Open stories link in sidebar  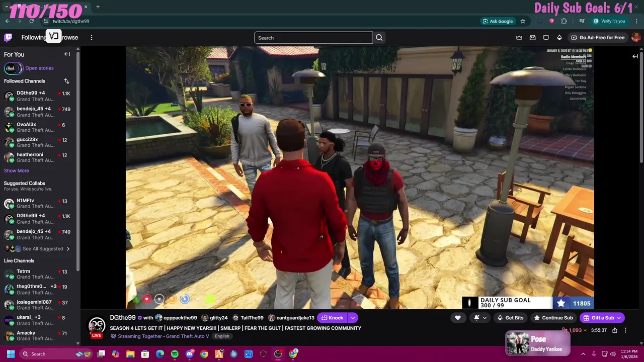coord(39,68)
